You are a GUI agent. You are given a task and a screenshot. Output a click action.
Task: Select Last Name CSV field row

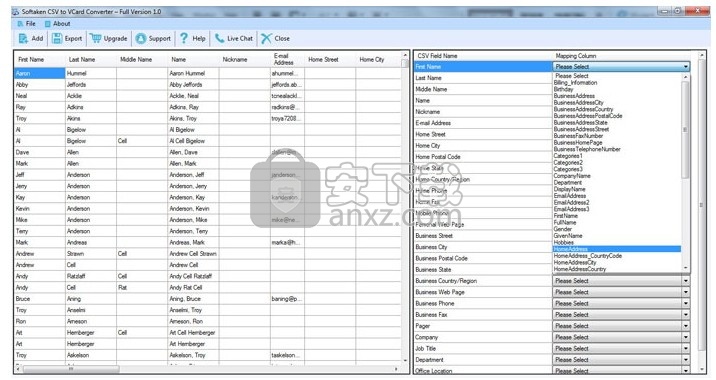coord(484,78)
